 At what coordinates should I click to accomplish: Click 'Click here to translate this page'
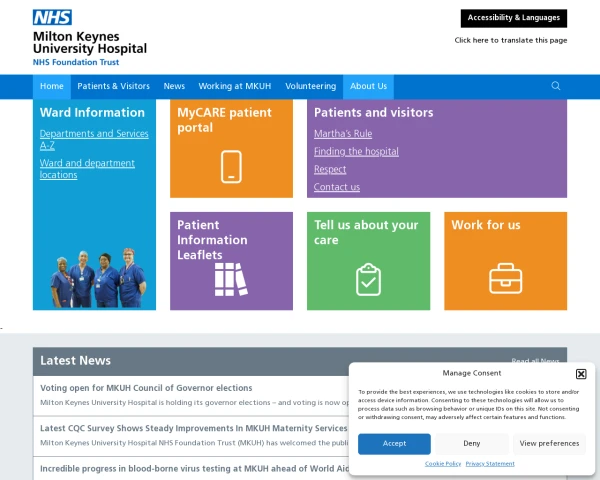[x=511, y=40]
